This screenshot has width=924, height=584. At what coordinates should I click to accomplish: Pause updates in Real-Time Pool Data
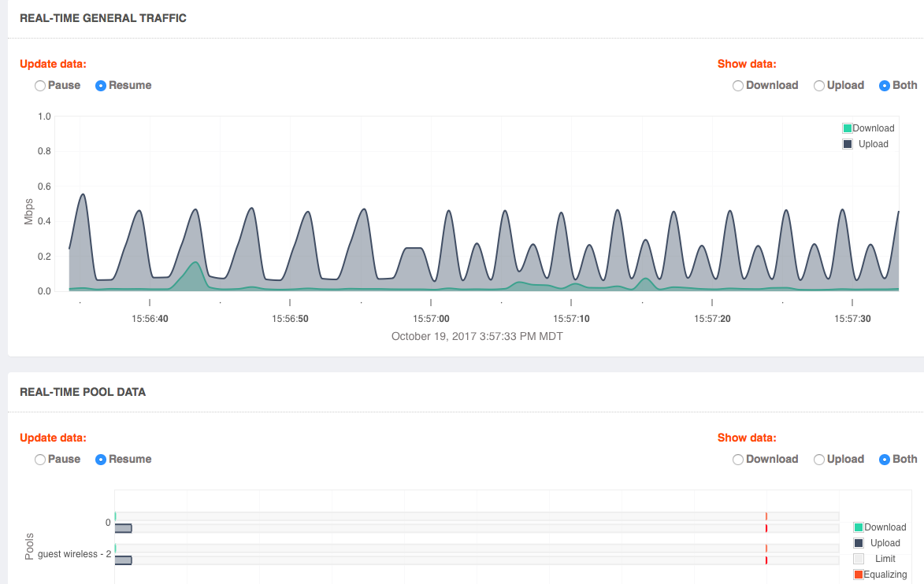coord(40,460)
